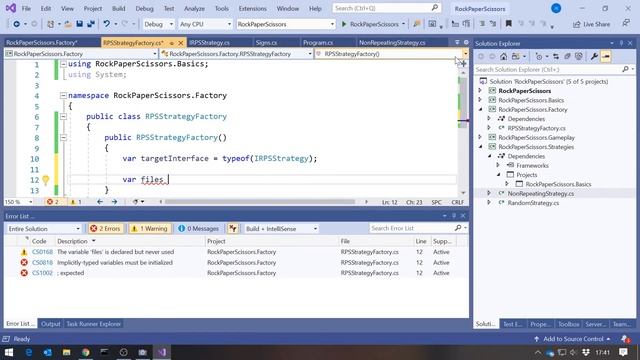Toggle the 1 Warning filter button
This screenshot has height=360, width=640.
pos(149,229)
